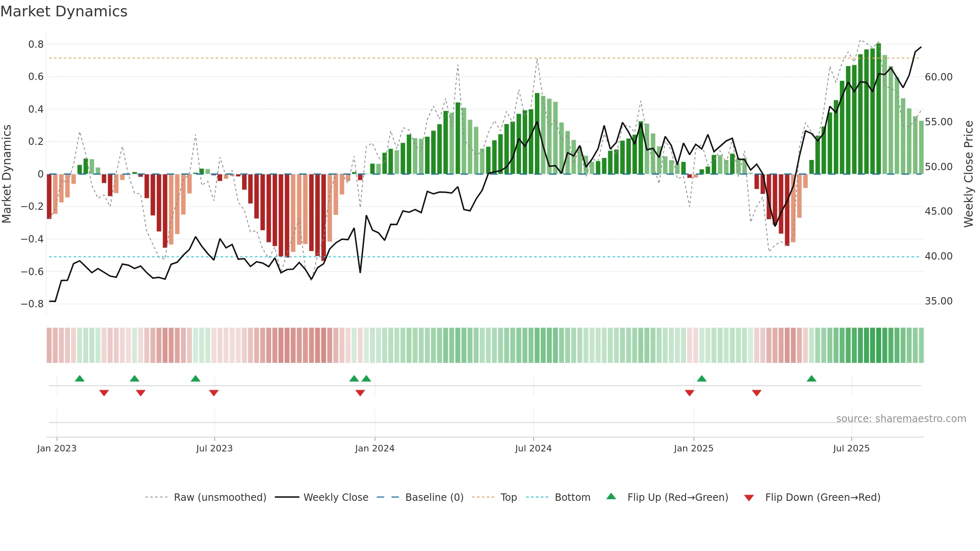Viewport: 980px width, 551px height.
Task: Toggle the Flip Down (Green→Red) legend label
Action: click(823, 497)
